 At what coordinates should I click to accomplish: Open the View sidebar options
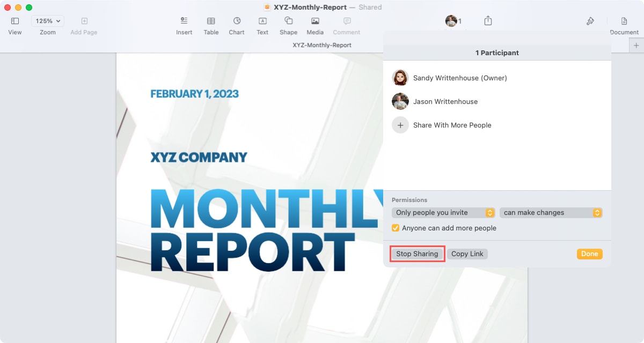click(15, 21)
